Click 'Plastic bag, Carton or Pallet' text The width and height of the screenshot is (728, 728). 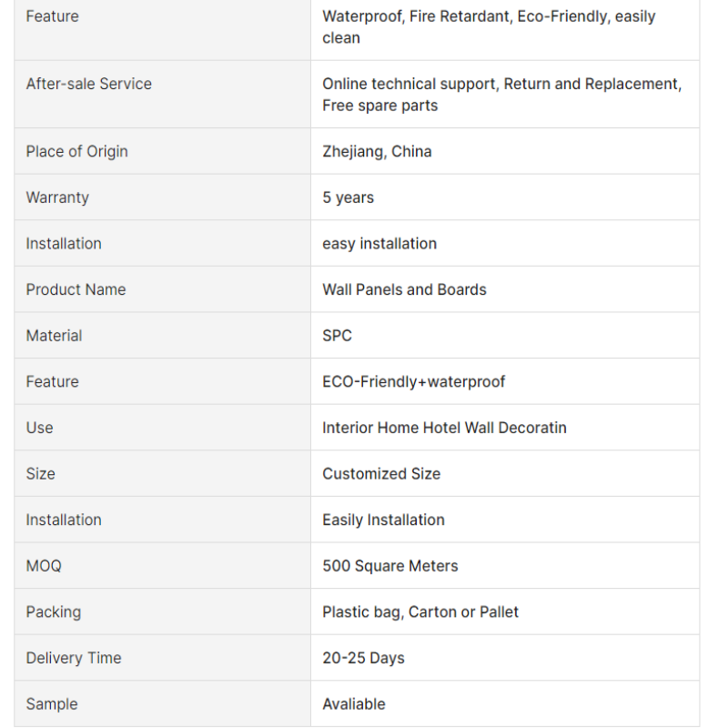pyautogui.click(x=420, y=612)
